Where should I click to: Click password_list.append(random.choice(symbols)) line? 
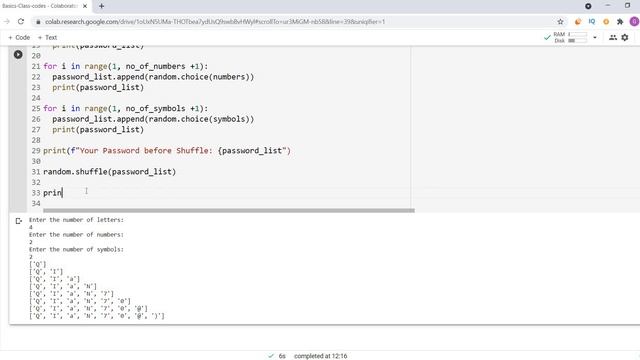(153, 119)
